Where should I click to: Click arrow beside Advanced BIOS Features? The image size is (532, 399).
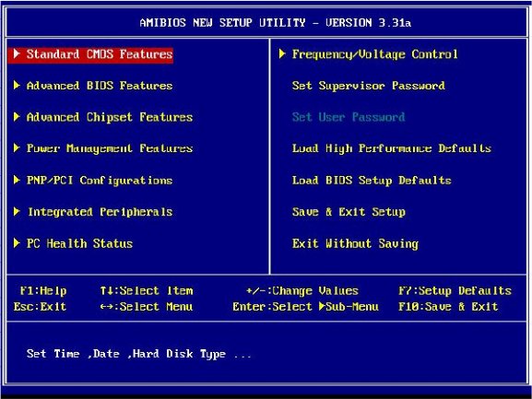click(x=17, y=85)
